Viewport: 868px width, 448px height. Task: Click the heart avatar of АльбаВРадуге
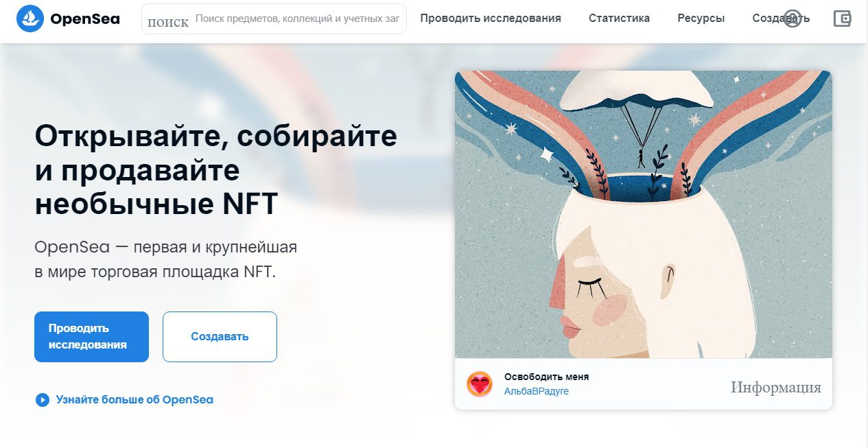click(480, 384)
